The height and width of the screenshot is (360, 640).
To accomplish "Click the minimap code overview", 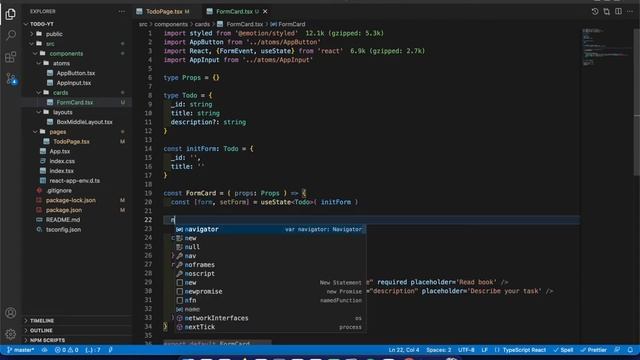I will tap(607, 47).
